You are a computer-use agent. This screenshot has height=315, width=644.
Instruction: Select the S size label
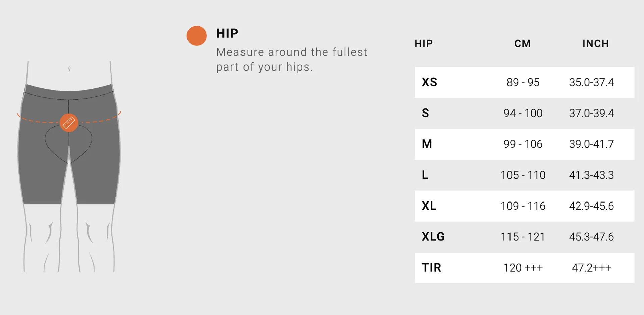425,113
